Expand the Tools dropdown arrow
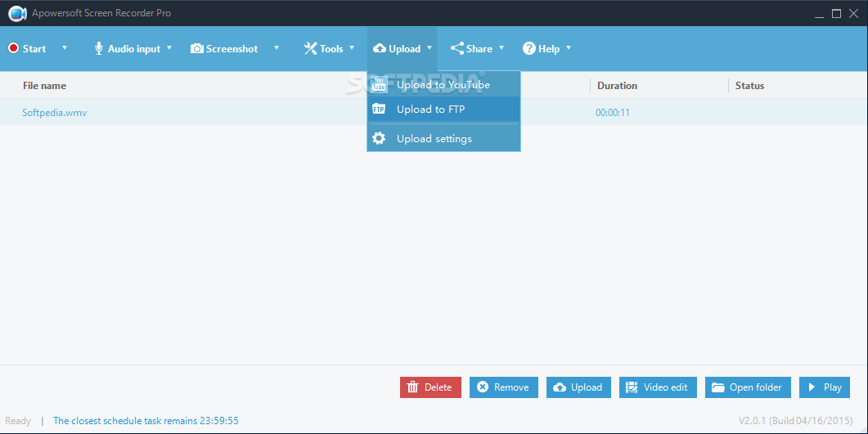868x434 pixels. [x=352, y=48]
